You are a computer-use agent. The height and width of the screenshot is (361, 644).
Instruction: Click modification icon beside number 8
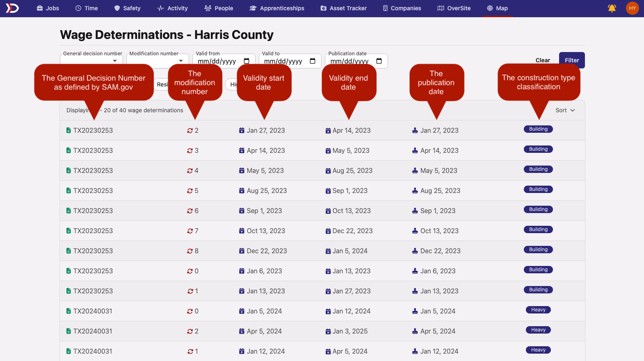point(190,251)
